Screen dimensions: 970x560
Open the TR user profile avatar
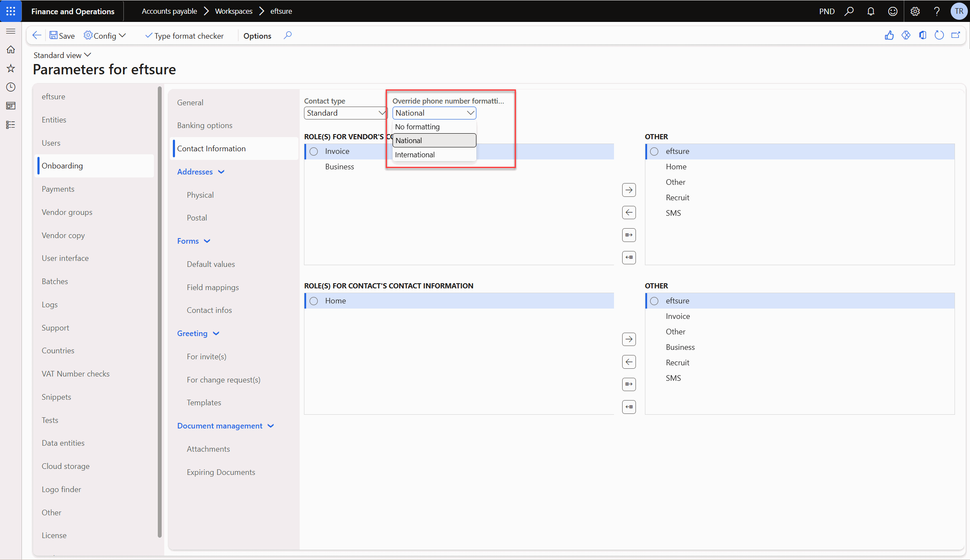(x=959, y=11)
